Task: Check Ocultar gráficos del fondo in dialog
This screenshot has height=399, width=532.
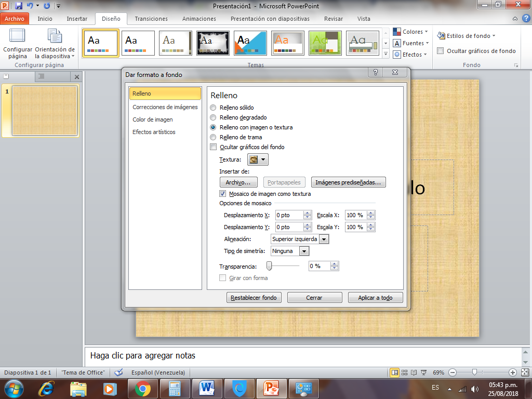Action: (214, 147)
